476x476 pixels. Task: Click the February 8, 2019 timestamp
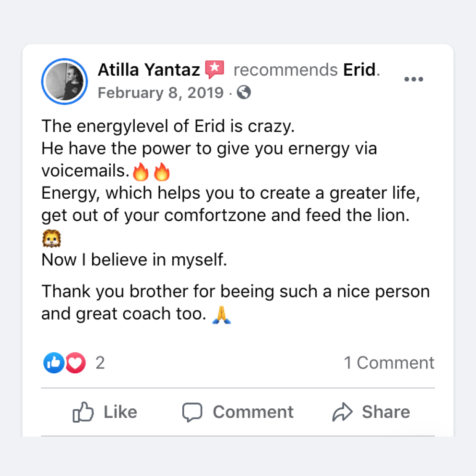(x=160, y=93)
